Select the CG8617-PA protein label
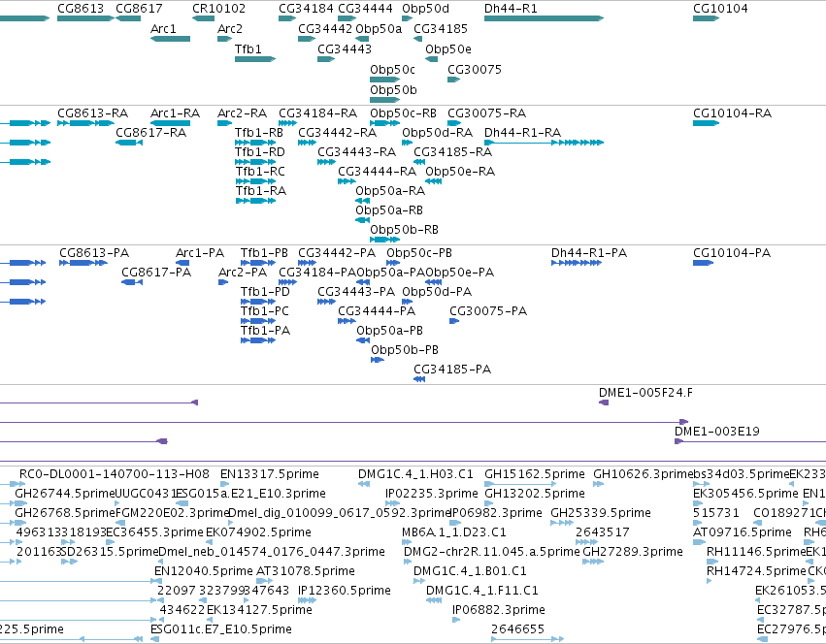 click(x=156, y=274)
